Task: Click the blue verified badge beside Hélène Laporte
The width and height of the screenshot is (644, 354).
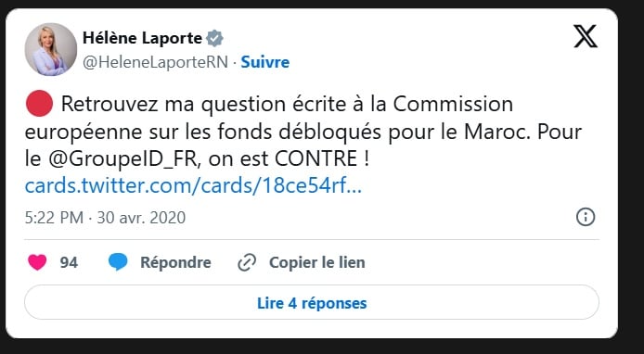Action: (x=214, y=38)
